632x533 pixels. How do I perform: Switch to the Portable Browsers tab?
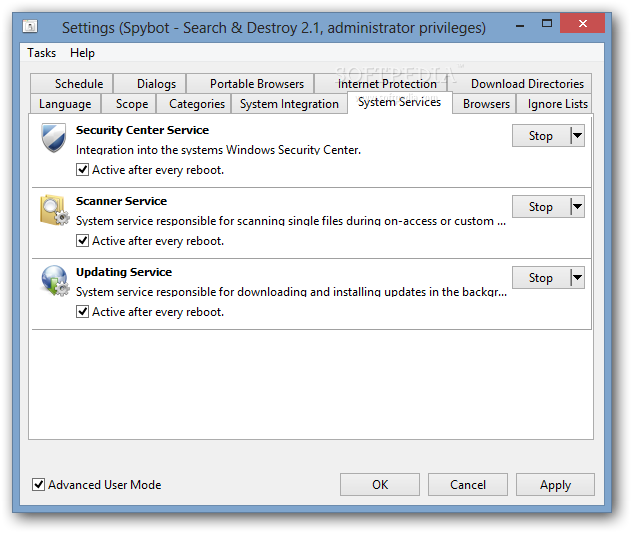[x=250, y=83]
